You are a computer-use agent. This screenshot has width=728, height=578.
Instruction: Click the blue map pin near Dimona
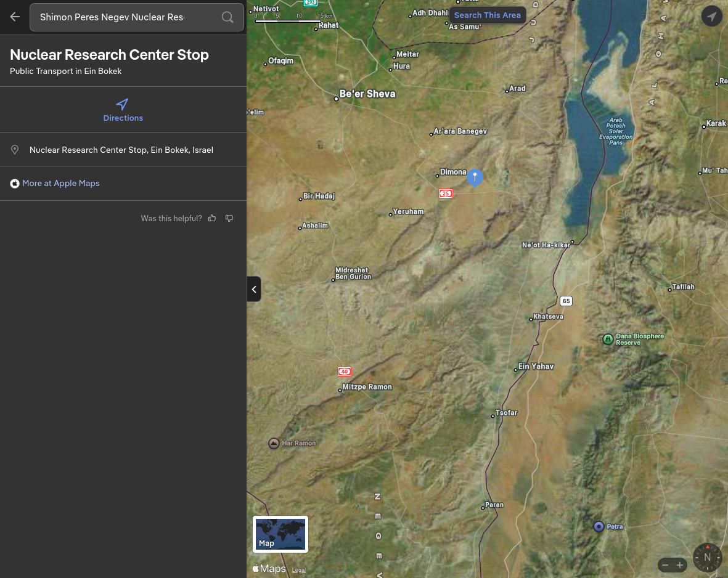tap(475, 177)
